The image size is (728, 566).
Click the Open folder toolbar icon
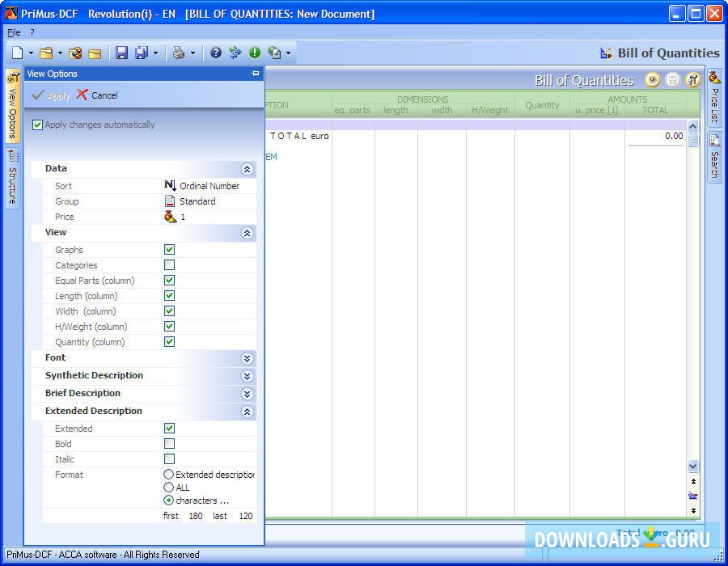[x=47, y=53]
